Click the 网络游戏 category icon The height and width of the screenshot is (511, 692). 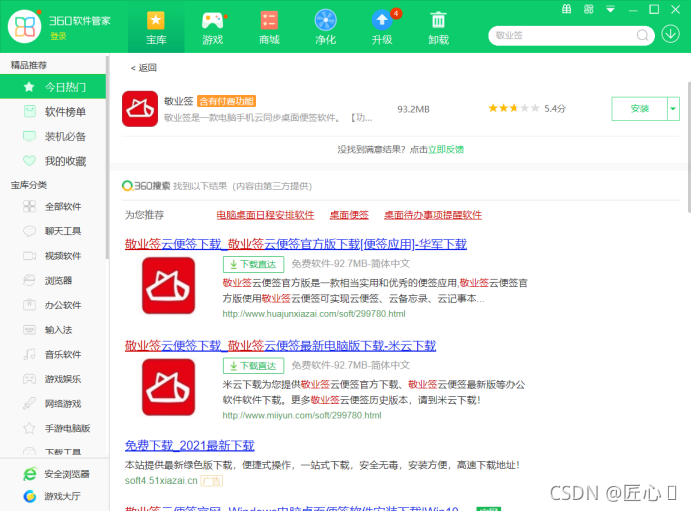[x=29, y=404]
